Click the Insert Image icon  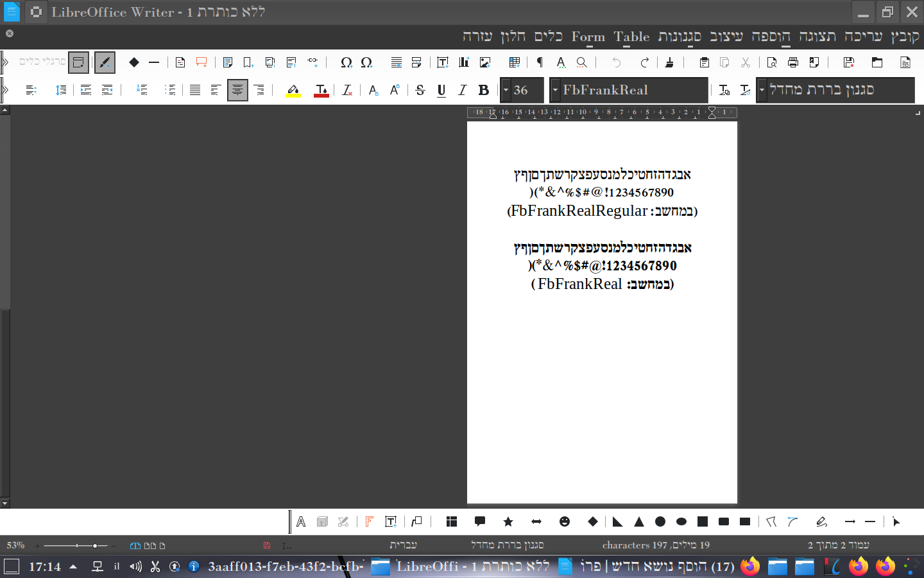(485, 62)
